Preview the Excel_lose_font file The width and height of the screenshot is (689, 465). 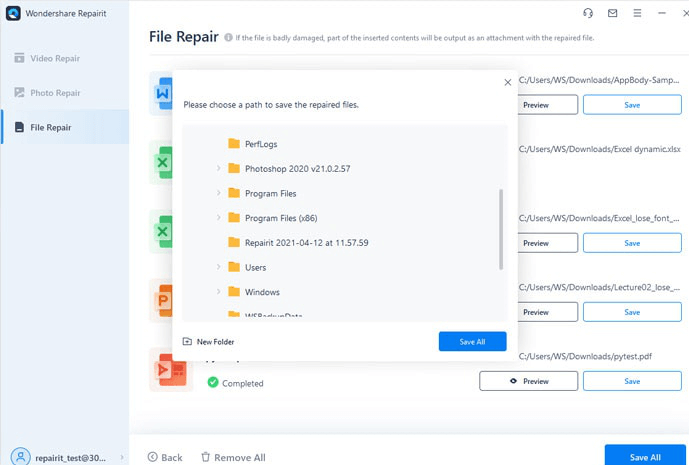tap(548, 243)
